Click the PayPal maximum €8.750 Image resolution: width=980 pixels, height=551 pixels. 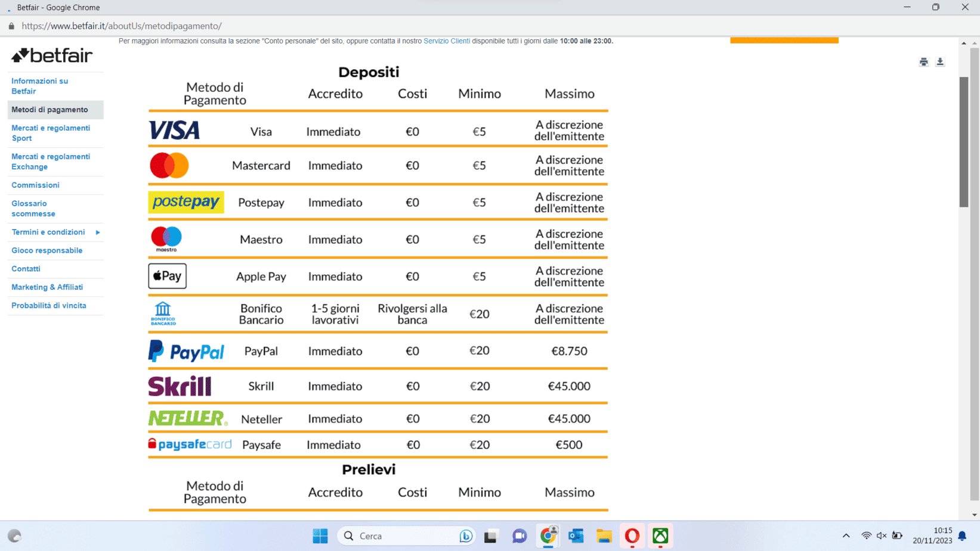569,351
